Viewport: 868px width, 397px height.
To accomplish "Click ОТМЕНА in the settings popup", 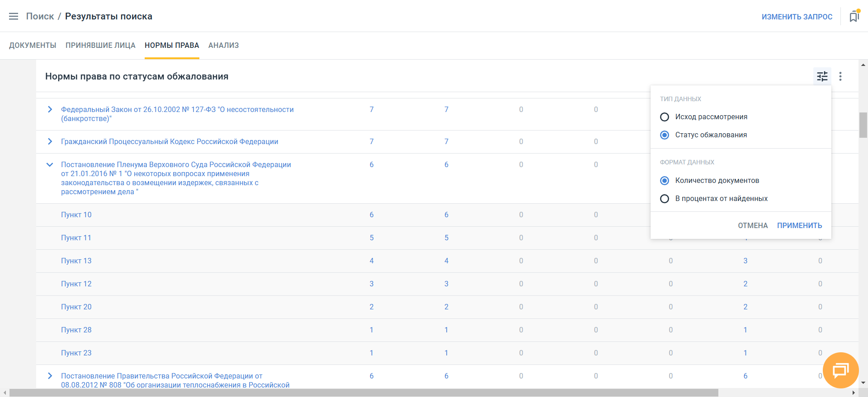I will [753, 225].
